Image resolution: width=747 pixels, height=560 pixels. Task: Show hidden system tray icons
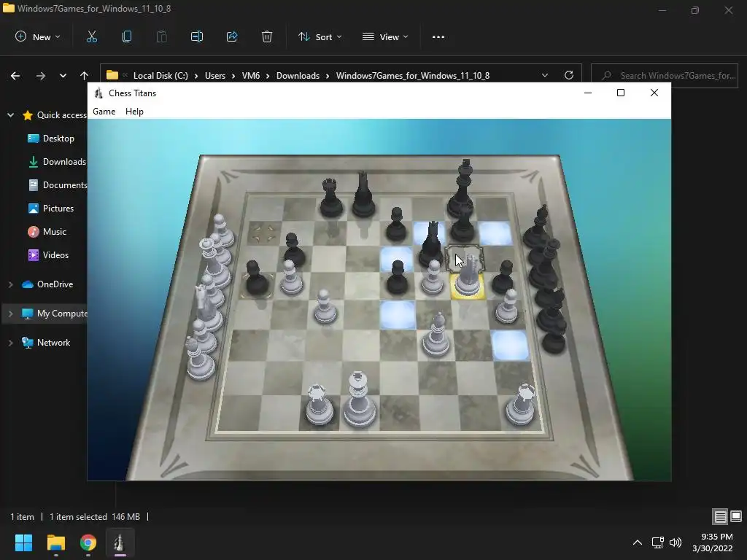638,542
